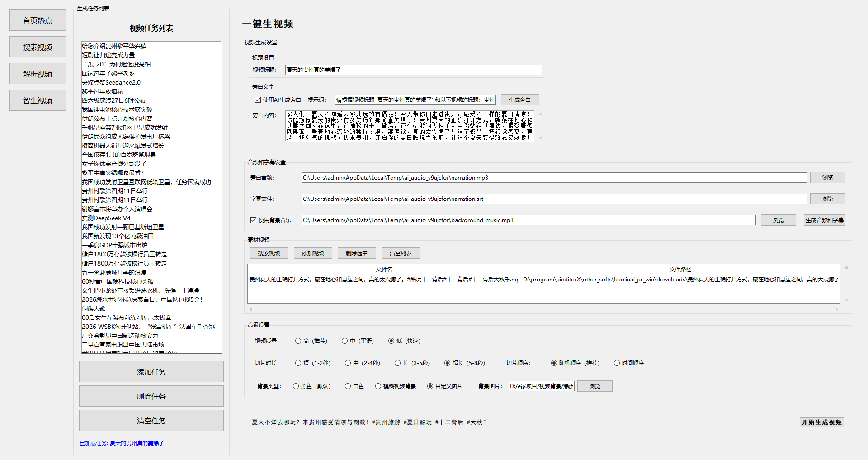Image resolution: width=868 pixels, height=460 pixels.
Task: Open the 首页热点 sidebar tab
Action: coord(38,20)
